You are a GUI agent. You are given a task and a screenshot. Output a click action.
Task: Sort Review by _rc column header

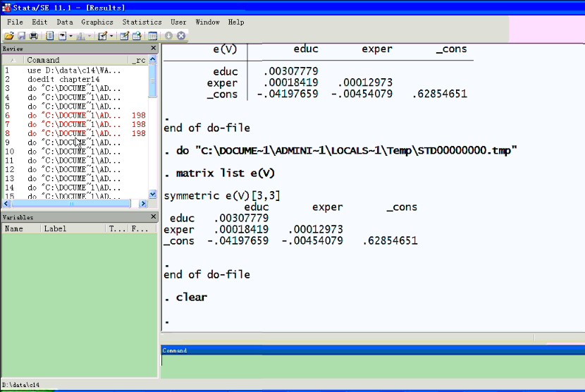(138, 60)
